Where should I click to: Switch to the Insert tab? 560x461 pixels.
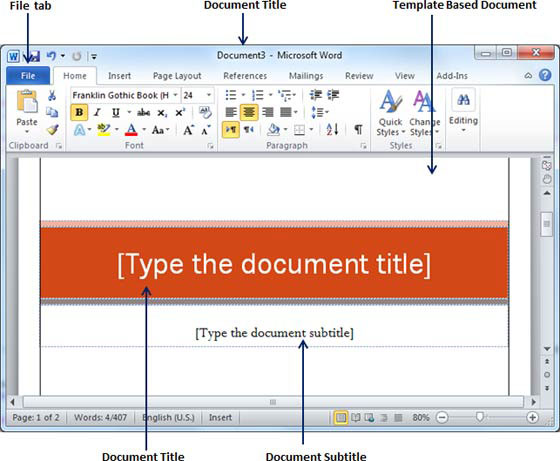pos(119,76)
